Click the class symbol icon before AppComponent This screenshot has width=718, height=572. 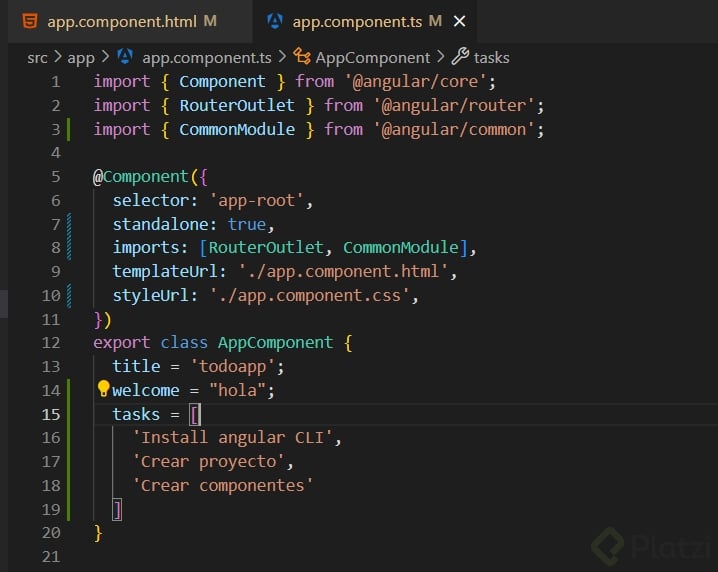302,57
